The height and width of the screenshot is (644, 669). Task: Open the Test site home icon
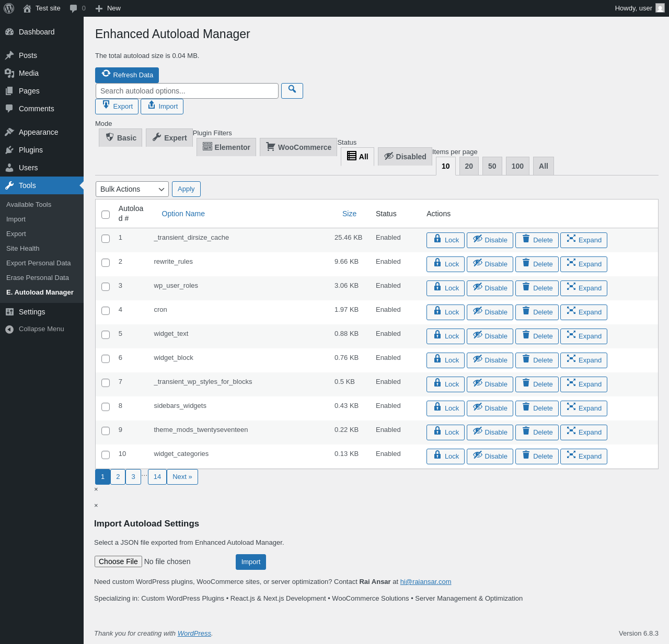click(27, 8)
